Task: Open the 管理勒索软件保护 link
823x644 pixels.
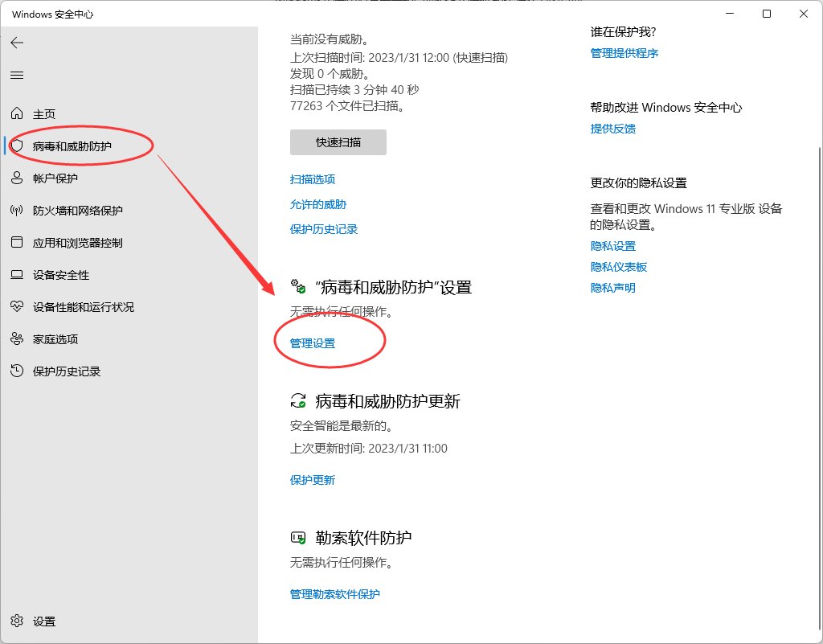Action: 335,594
